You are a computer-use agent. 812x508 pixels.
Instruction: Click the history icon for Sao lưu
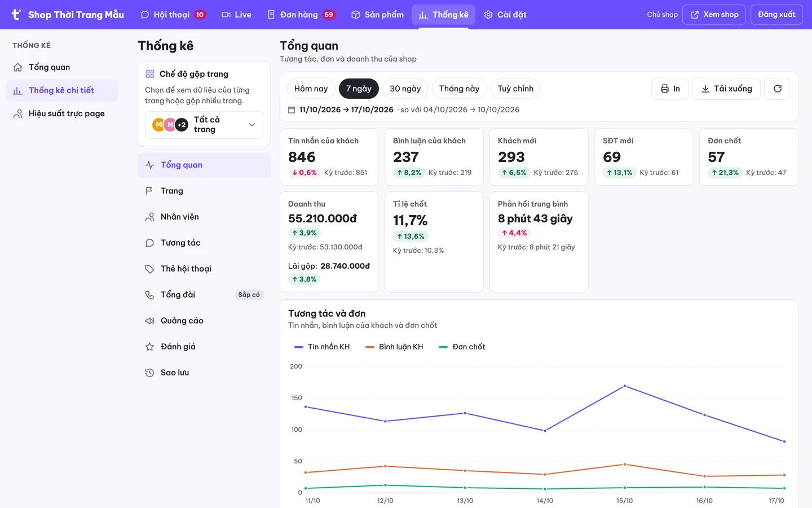pyautogui.click(x=149, y=373)
